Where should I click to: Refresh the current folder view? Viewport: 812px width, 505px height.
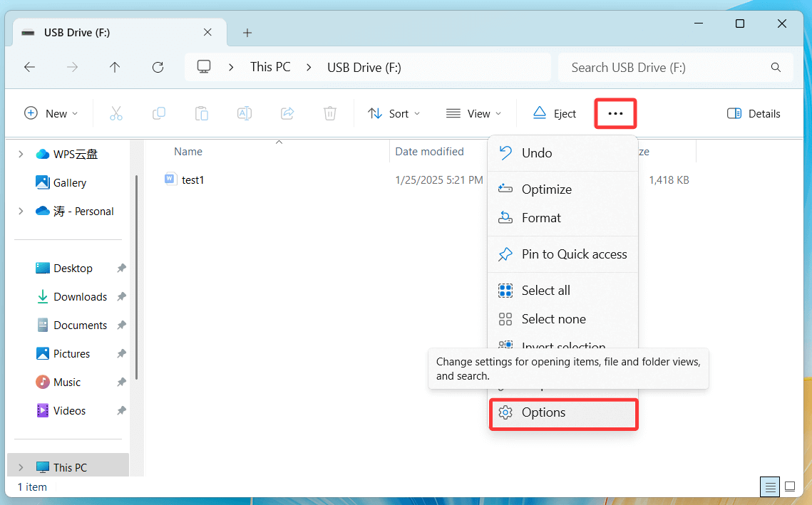[158, 67]
